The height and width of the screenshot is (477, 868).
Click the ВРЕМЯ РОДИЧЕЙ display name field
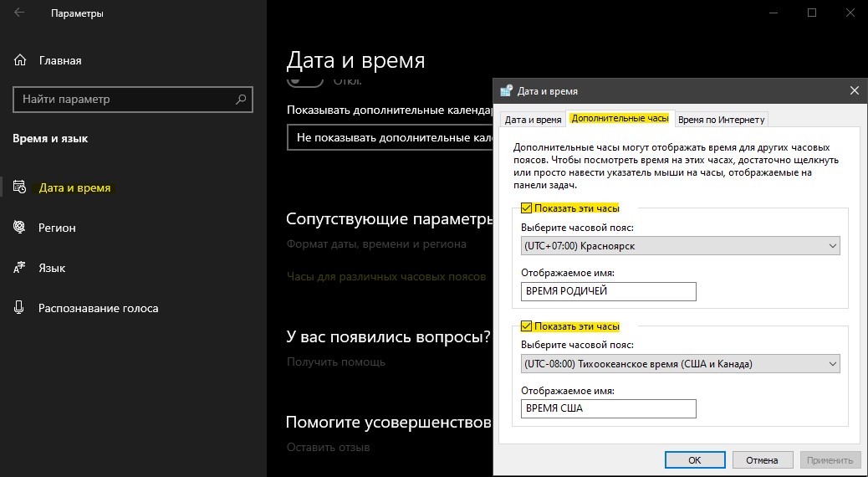pos(609,291)
